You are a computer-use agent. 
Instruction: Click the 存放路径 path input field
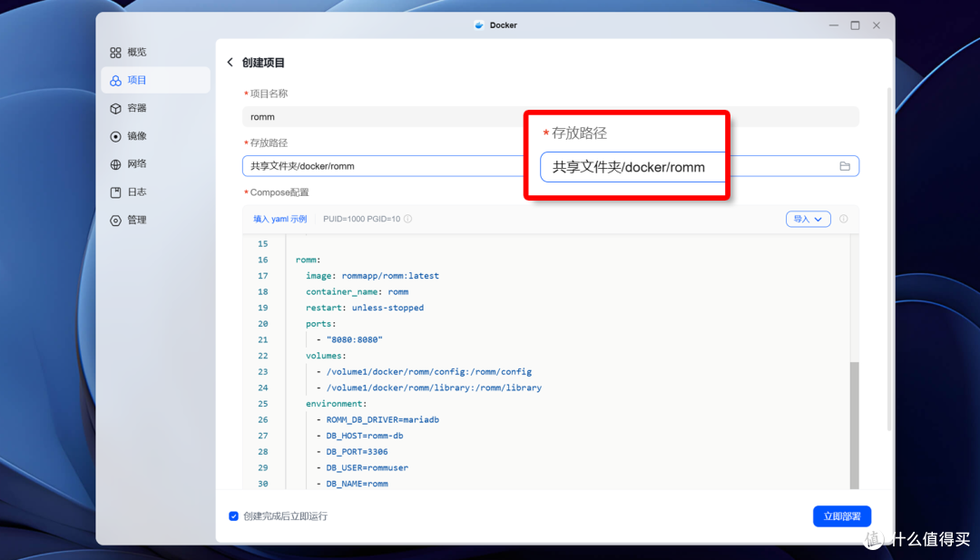(551, 166)
